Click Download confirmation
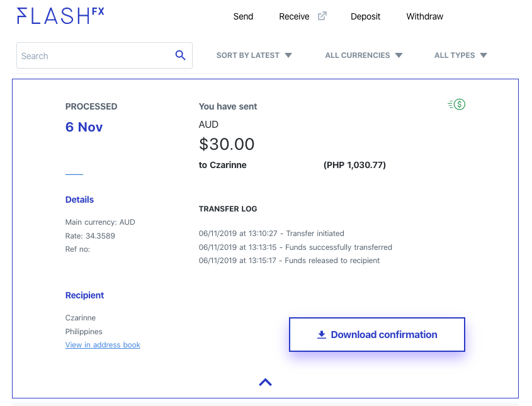Image resolution: width=532 pixels, height=406 pixels. click(376, 334)
